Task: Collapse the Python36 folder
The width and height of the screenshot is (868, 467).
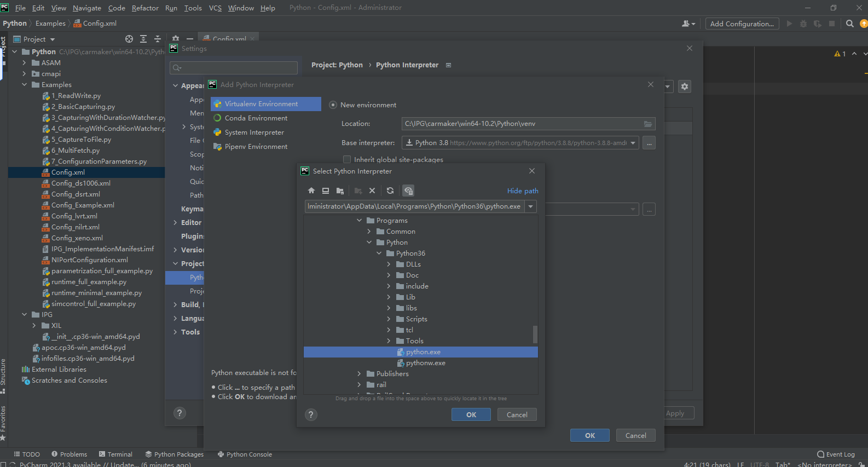Action: click(379, 253)
